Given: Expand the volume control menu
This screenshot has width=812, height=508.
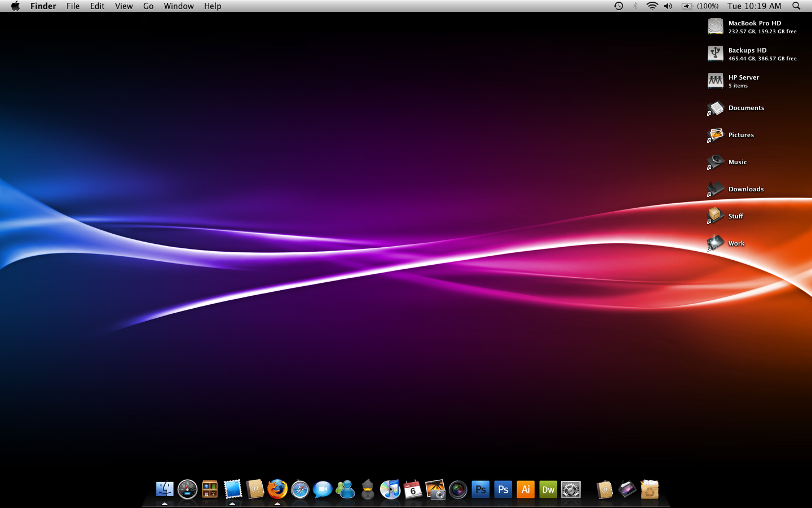Looking at the screenshot, I should (x=668, y=6).
